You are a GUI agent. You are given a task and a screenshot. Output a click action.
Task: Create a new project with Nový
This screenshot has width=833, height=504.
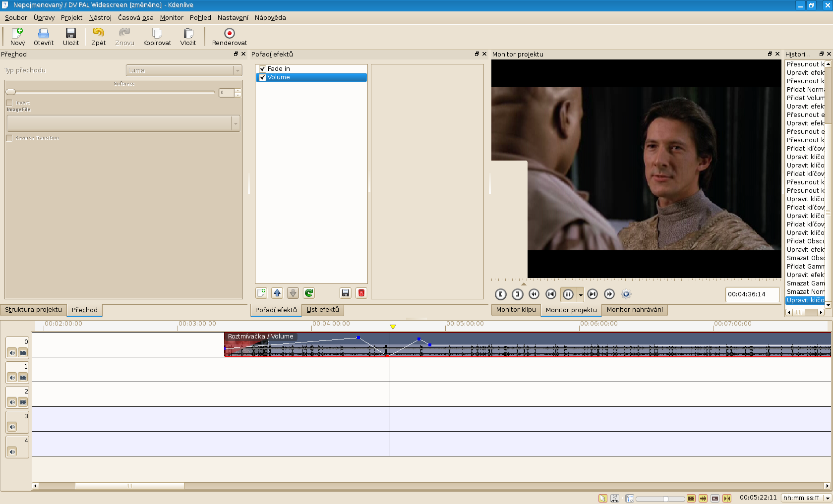[x=17, y=37]
